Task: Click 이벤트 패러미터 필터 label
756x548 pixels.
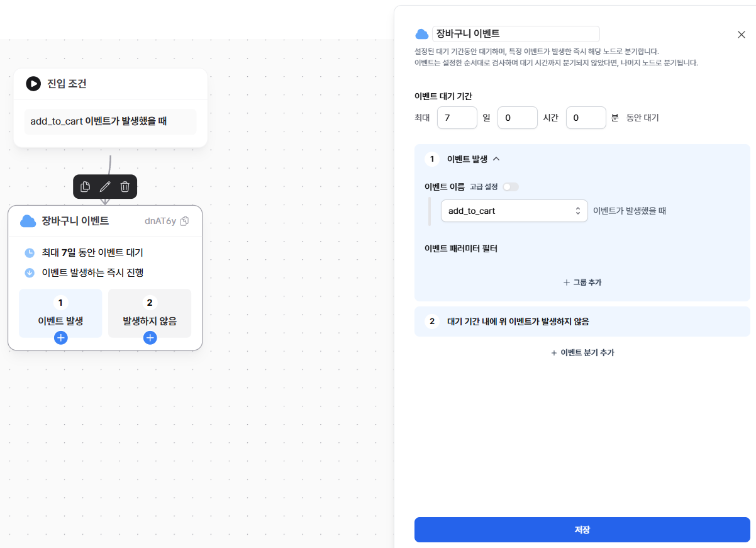Action: click(x=461, y=249)
